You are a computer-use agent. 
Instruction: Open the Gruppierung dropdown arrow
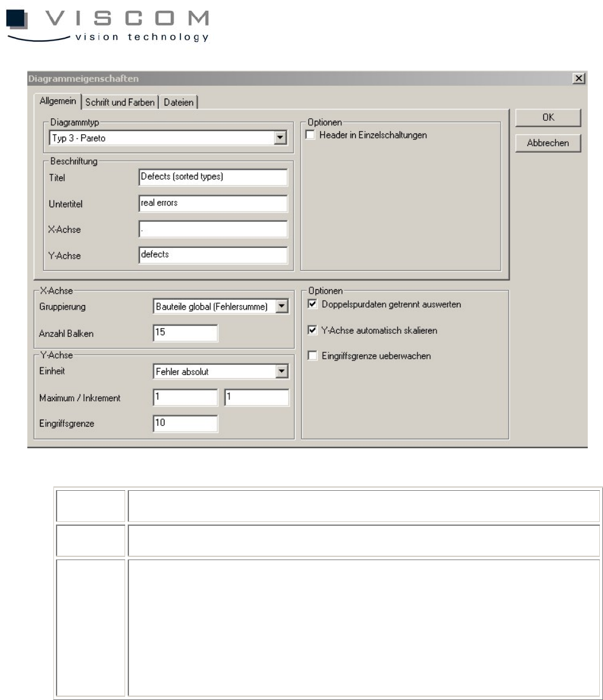pos(282,306)
